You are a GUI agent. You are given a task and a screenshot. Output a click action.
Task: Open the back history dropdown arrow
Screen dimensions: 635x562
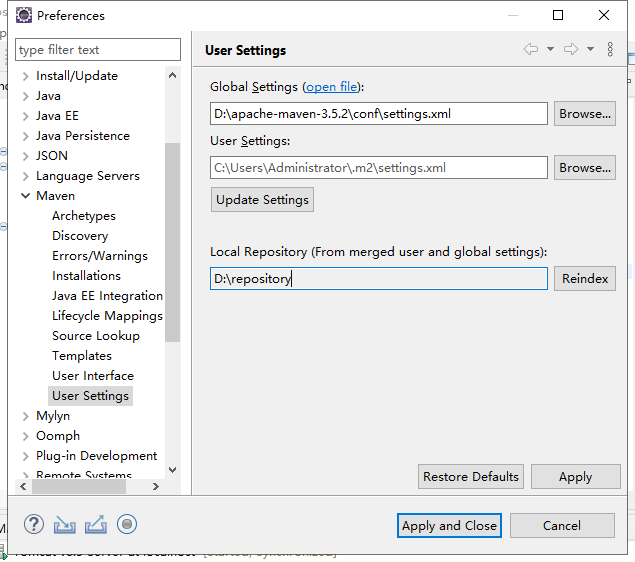[x=550, y=49]
